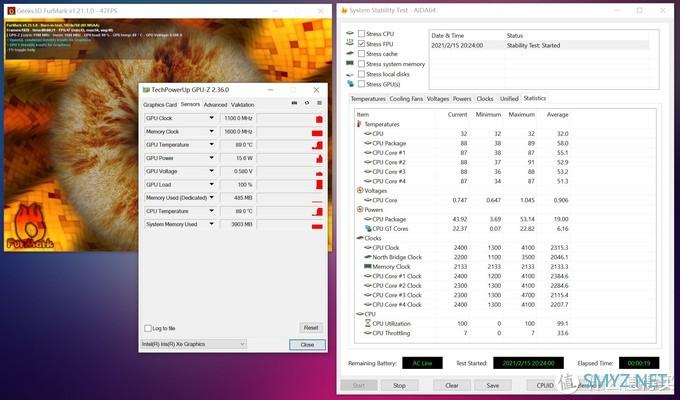Click the AIDA64 flame title bar icon
This screenshot has height=400, width=680.
point(344,10)
